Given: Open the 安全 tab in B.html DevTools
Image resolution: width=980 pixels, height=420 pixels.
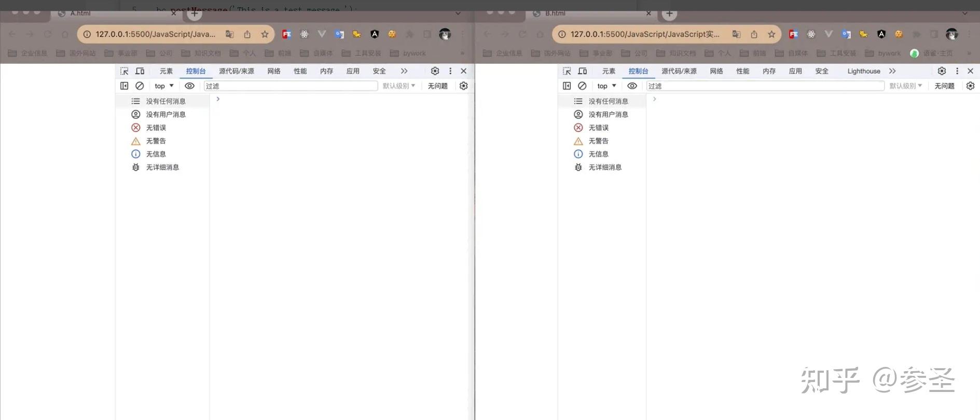Looking at the screenshot, I should (x=822, y=71).
